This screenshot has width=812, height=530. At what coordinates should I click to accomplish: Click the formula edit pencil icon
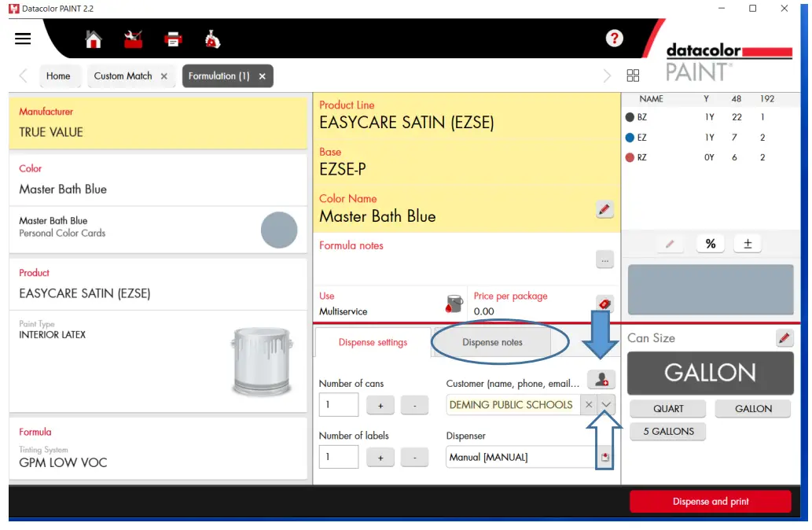pos(670,244)
